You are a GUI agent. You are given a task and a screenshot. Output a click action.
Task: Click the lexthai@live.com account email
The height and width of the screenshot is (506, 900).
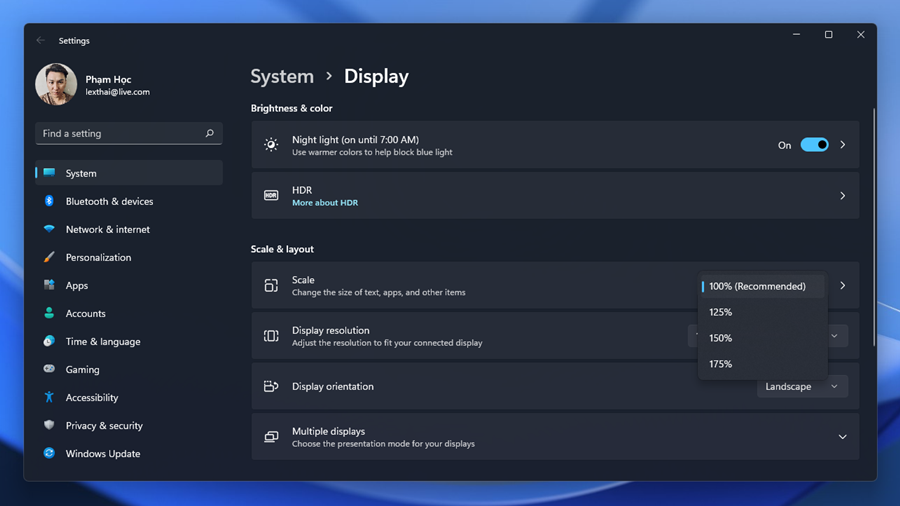(x=118, y=92)
